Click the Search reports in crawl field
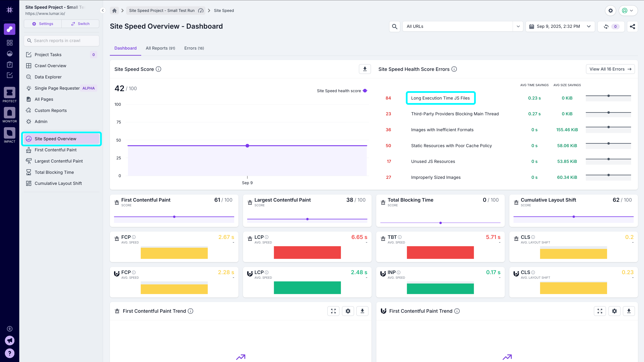Screen dimensions: 644x362 (61, 40)
